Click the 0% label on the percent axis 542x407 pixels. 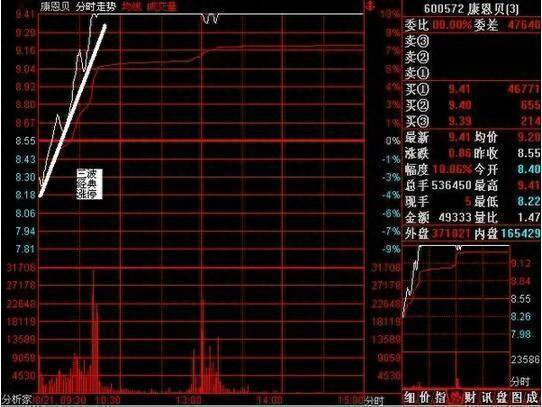[x=393, y=141]
